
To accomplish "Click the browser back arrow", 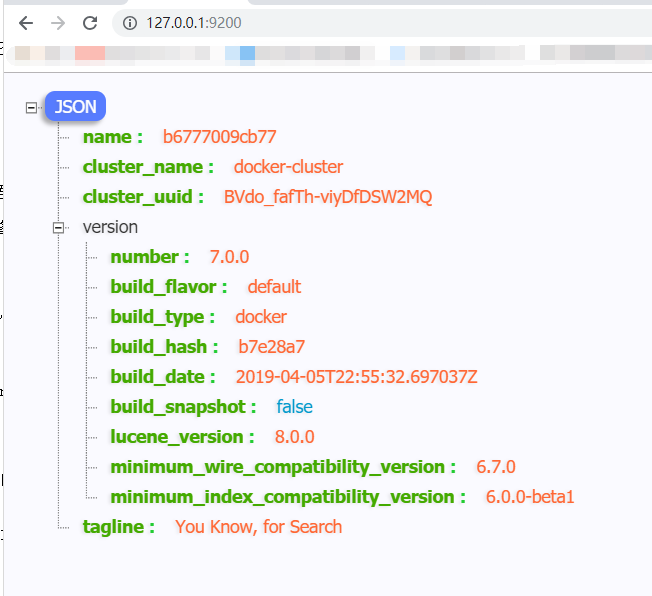I will pyautogui.click(x=26, y=23).
